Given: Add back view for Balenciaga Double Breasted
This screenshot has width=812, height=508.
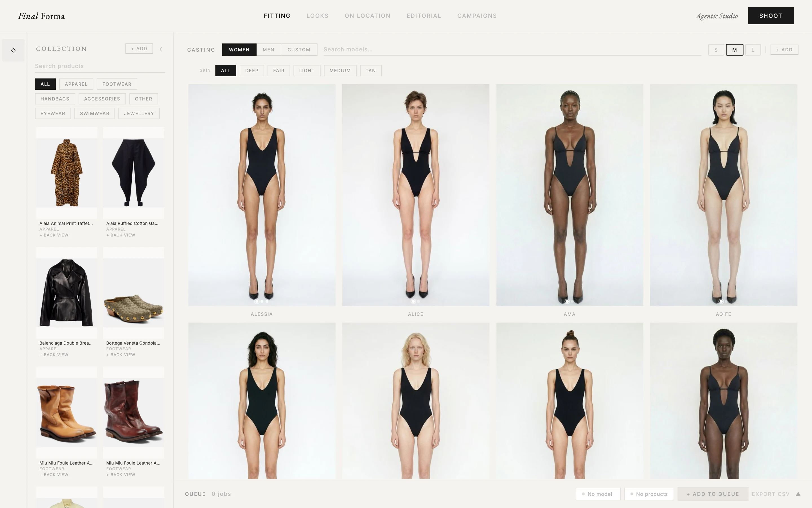Looking at the screenshot, I should tap(54, 355).
